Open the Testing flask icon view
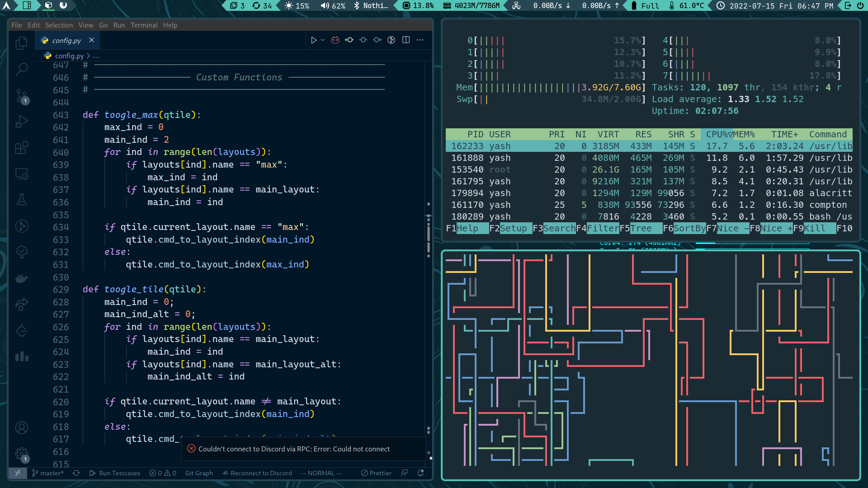The height and width of the screenshot is (488, 868). click(21, 199)
